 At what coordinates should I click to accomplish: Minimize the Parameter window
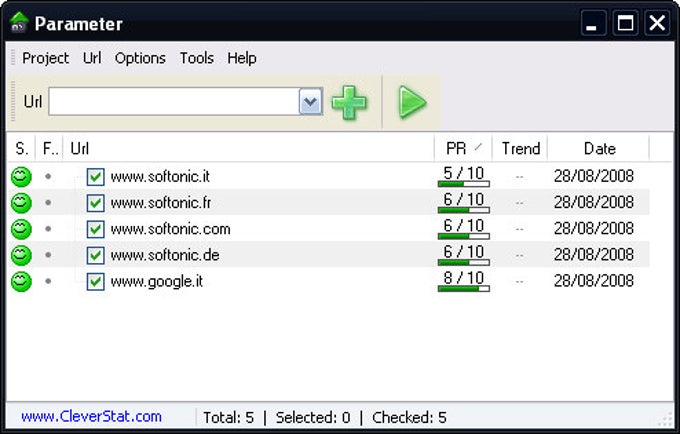[x=593, y=23]
